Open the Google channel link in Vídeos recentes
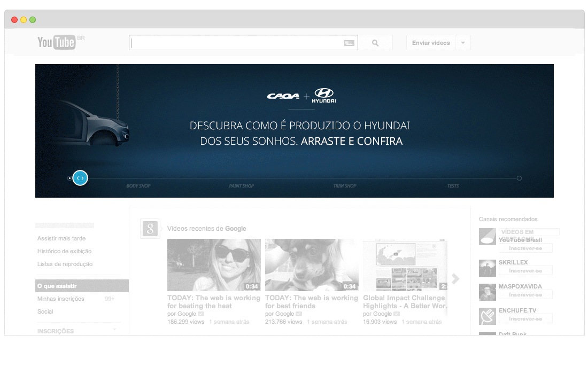 (236, 229)
